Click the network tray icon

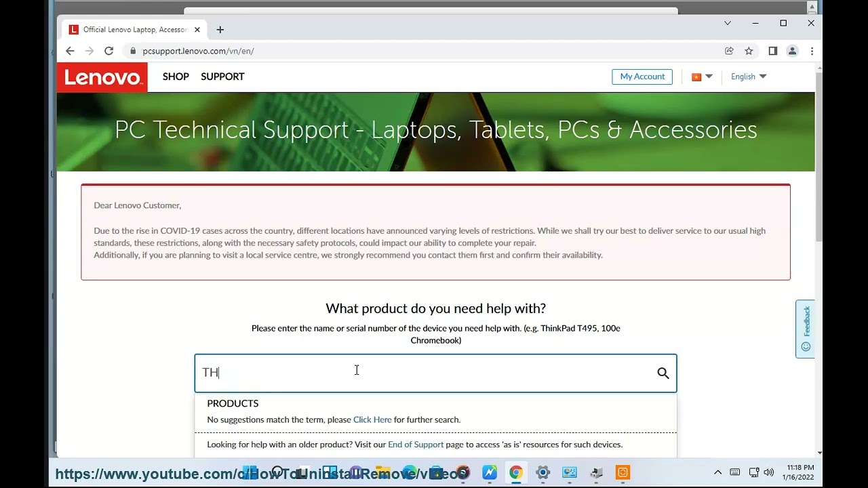click(x=754, y=472)
